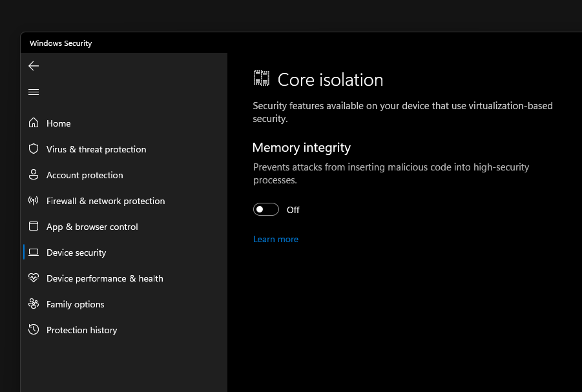Open the hamburger navigation menu
Viewport: 582px width, 392px height.
(34, 92)
